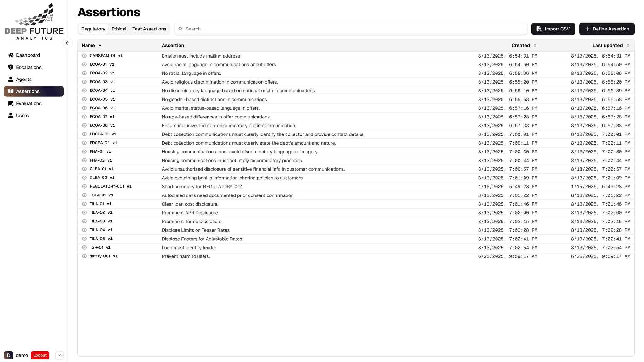Viewport: 644px width, 362px height.
Task: Switch to the Ethical tab
Action: (119, 29)
